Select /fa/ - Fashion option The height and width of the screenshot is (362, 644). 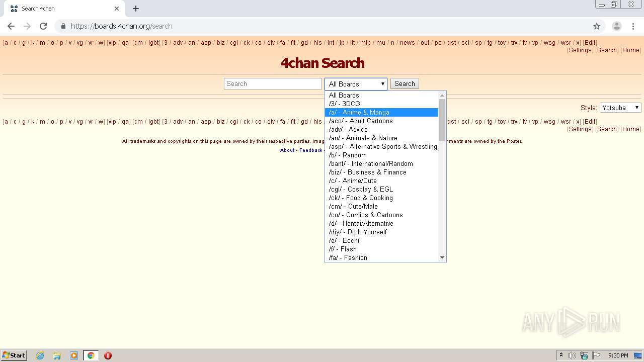(x=381, y=257)
